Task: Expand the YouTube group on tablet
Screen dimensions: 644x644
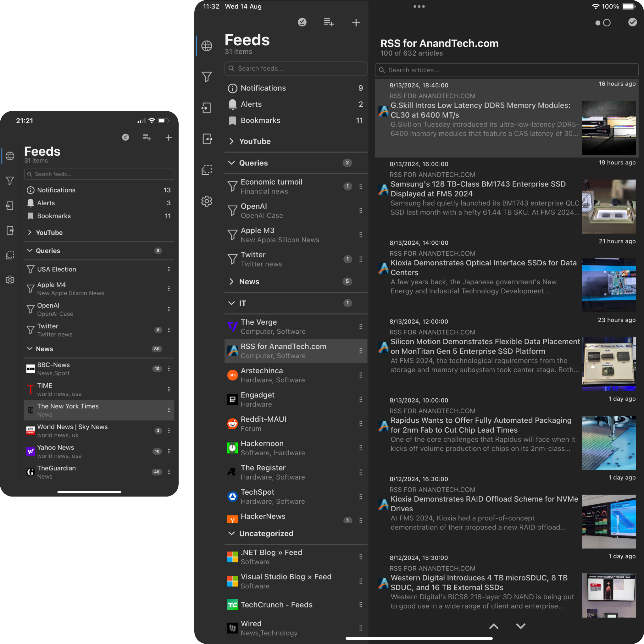Action: [296, 141]
